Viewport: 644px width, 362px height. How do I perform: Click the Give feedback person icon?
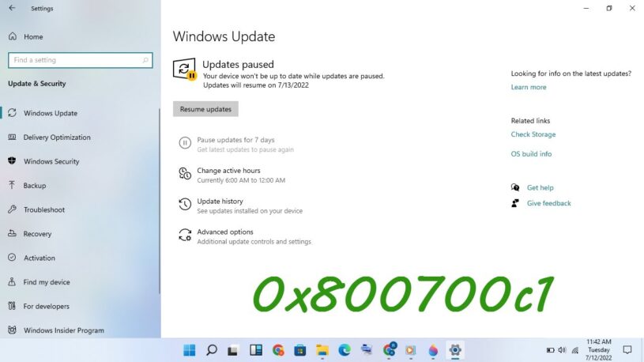tap(514, 203)
